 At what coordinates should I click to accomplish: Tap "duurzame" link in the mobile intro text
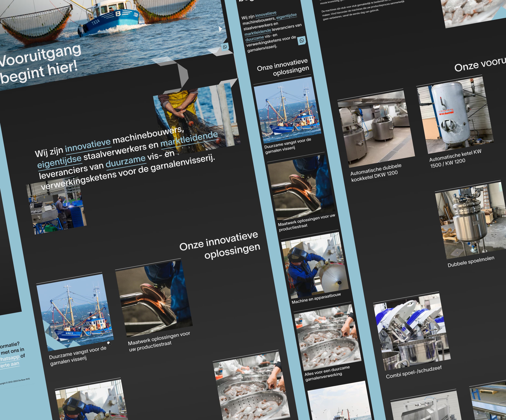(255, 38)
